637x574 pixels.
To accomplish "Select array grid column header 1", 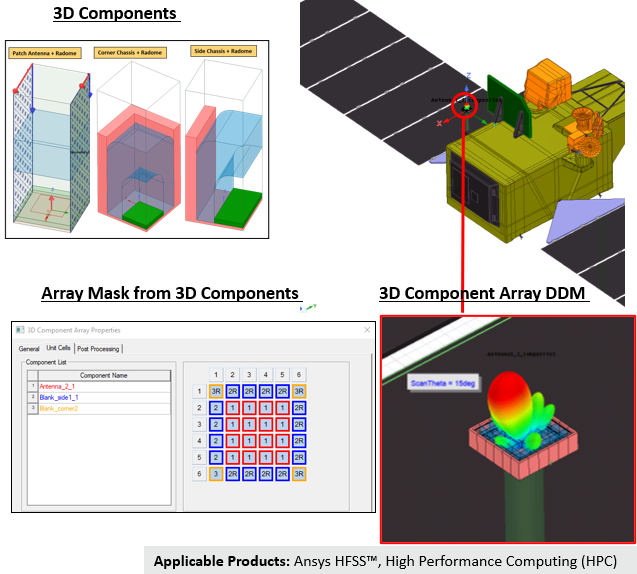I will pos(216,375).
